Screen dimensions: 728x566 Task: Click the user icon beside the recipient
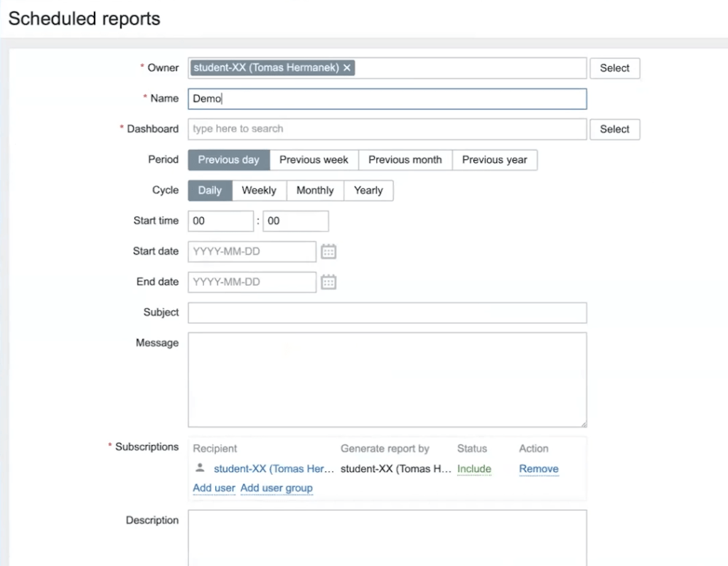point(200,468)
